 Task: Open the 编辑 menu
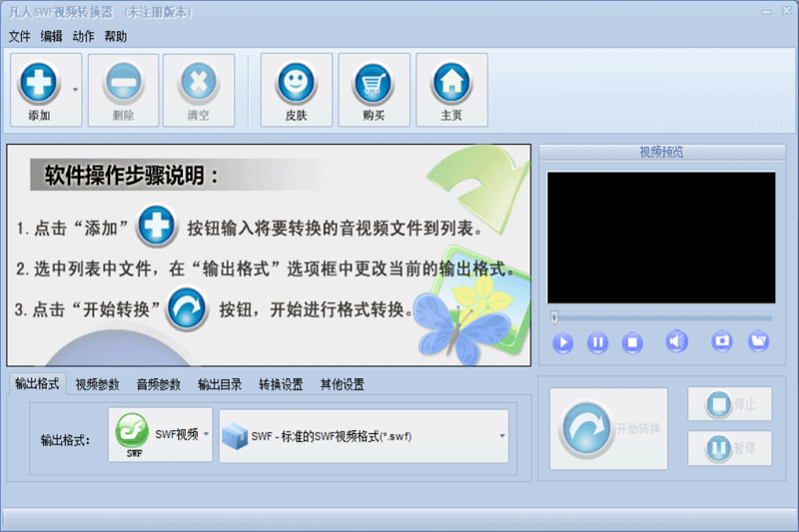tap(52, 37)
